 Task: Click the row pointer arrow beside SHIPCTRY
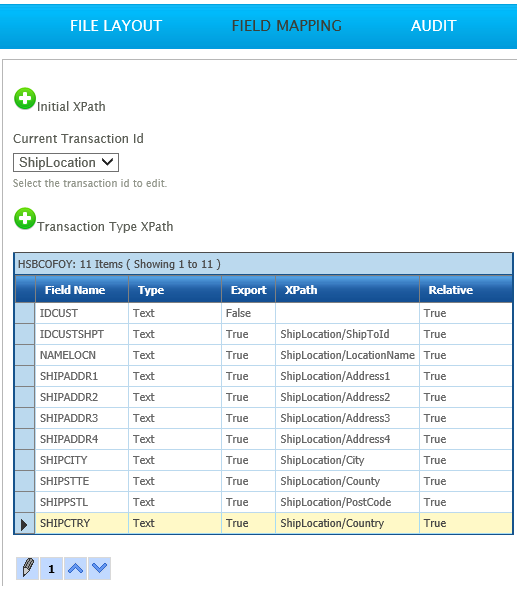24,524
